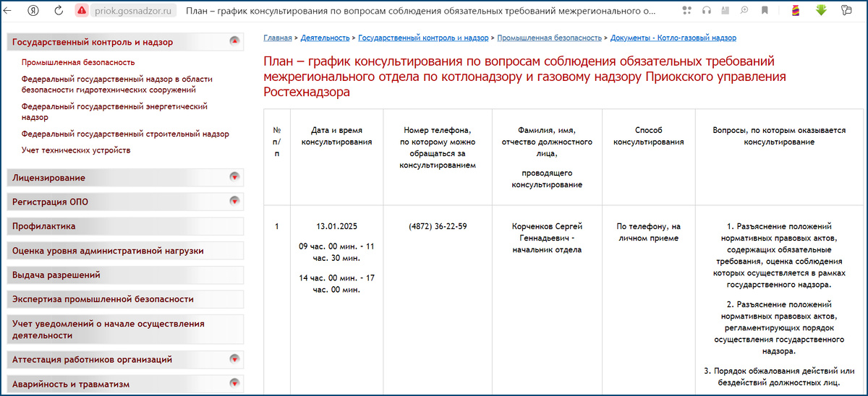Open Промышленная безопасность in sidebar
The image size is (868, 396).
pos(78,62)
